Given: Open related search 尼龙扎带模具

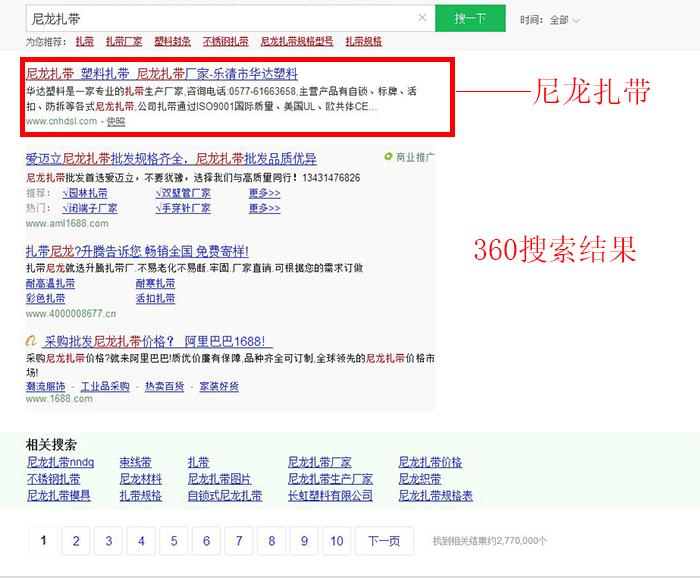Looking at the screenshot, I should (x=58, y=496).
